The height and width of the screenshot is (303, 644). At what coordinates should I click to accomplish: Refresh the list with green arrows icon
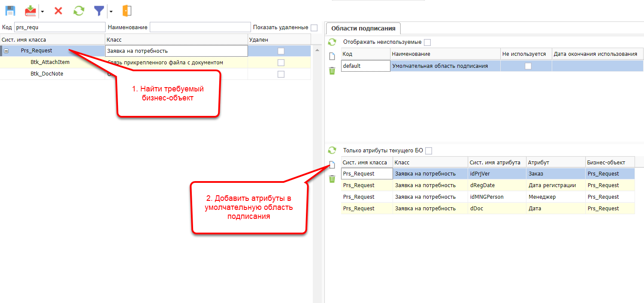(79, 11)
